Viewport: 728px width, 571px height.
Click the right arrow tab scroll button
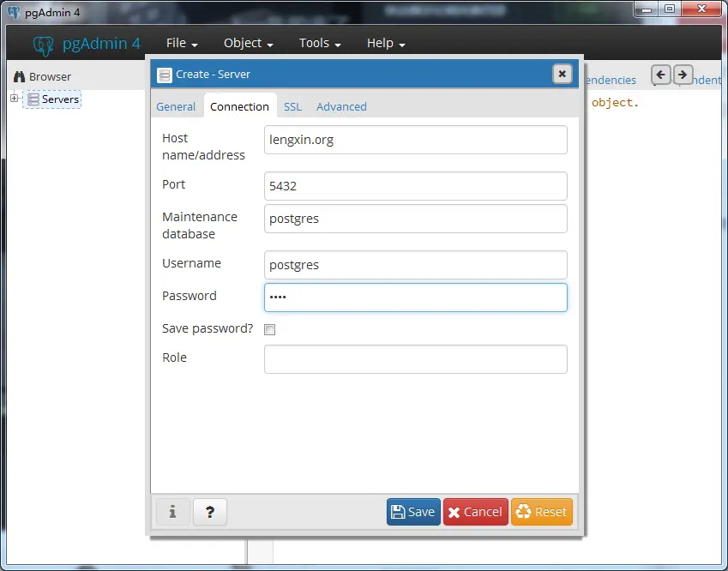tap(683, 75)
